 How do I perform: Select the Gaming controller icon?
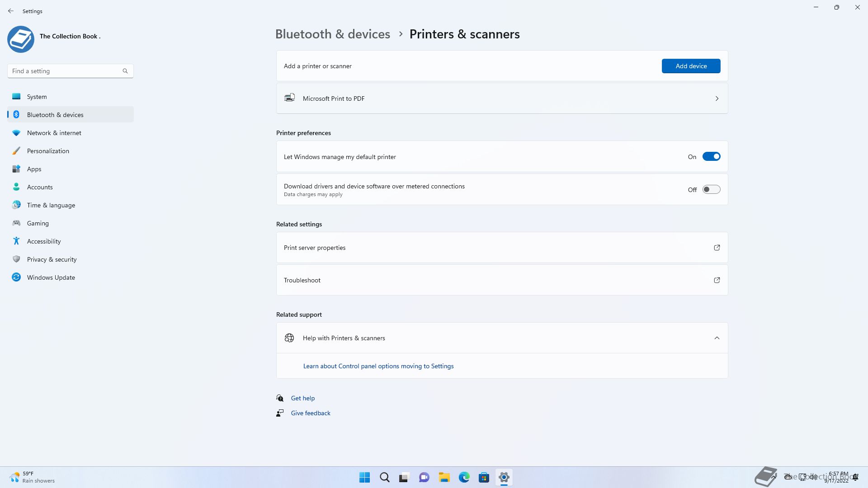16,223
